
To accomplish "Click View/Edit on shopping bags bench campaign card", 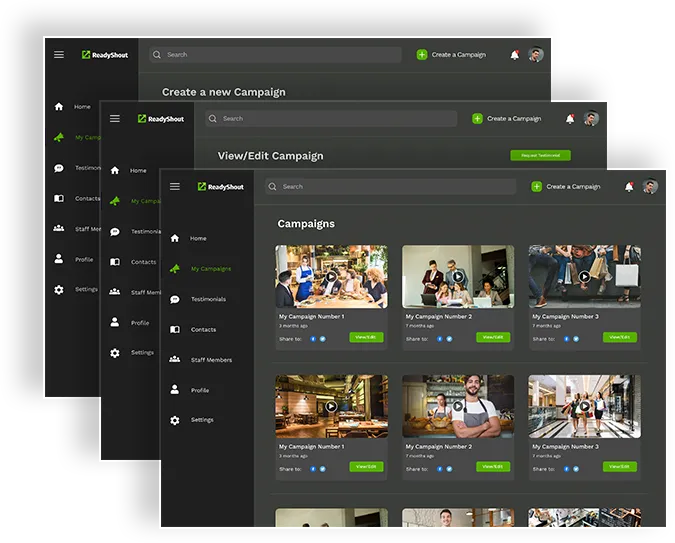I will 620,337.
